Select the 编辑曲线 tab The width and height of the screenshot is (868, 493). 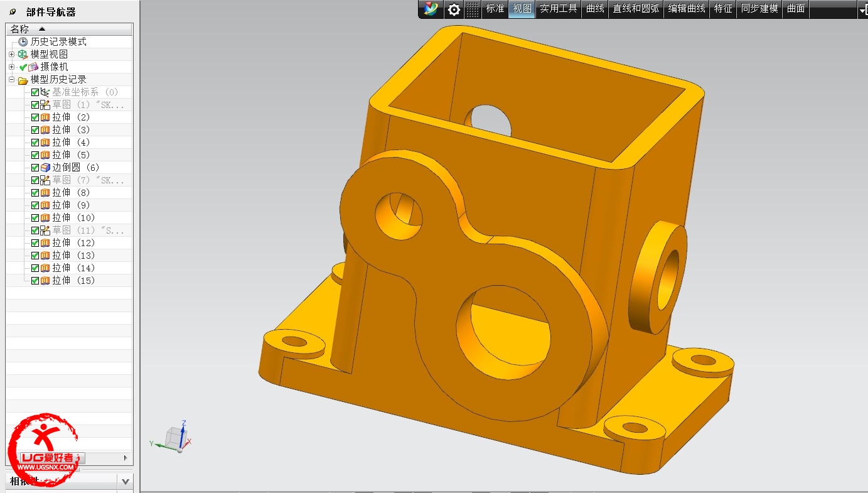[x=687, y=9]
